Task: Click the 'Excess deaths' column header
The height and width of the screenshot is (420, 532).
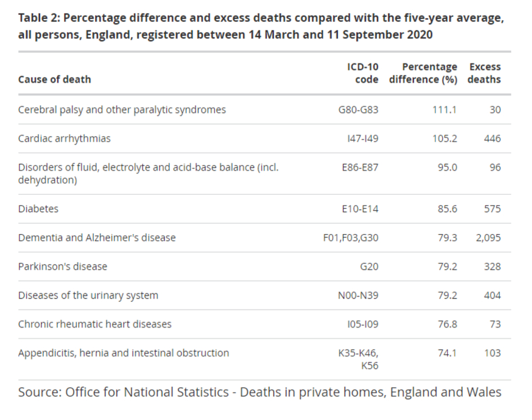Action: coord(484,73)
